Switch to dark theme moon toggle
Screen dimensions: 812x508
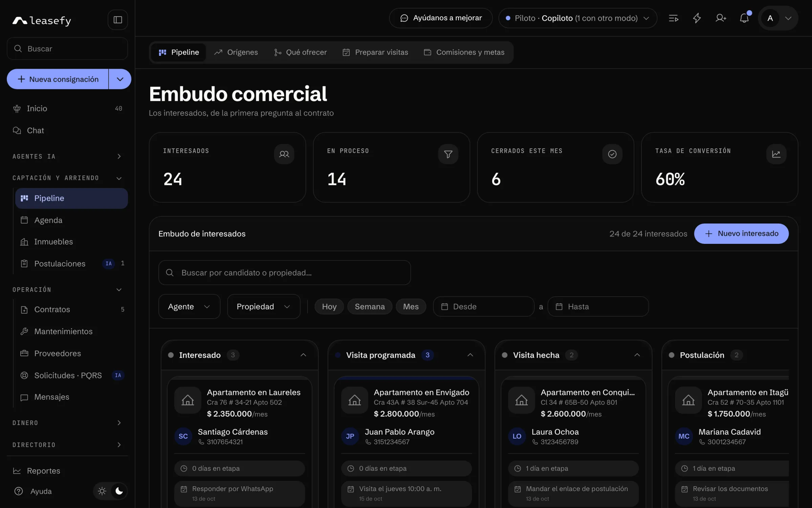click(119, 491)
